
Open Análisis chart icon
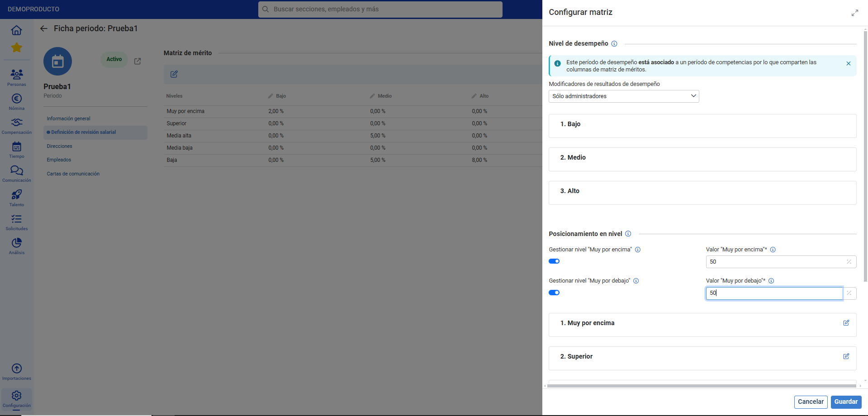[17, 243]
